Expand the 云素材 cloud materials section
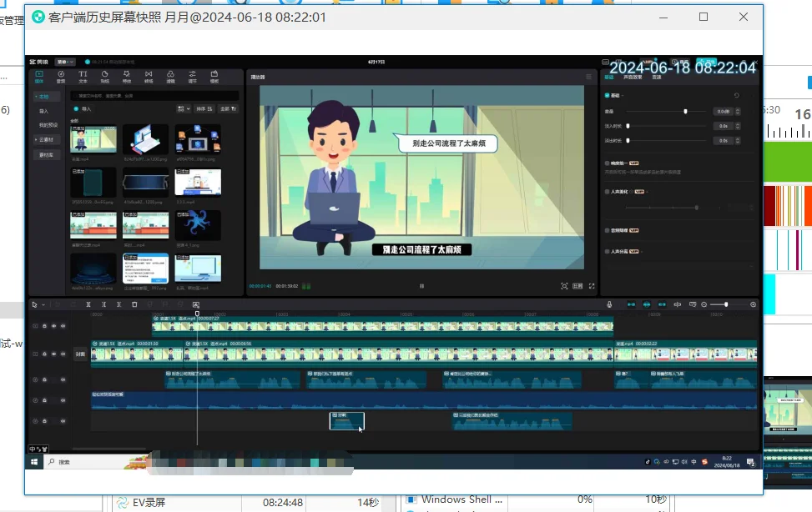The height and width of the screenshot is (512, 812). click(45, 140)
